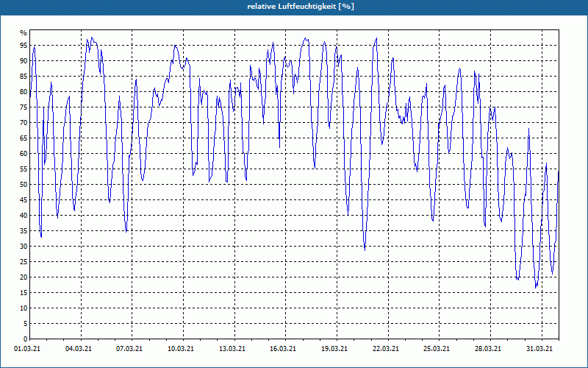Select the date label '25.03.21'
The image size is (588, 368).
click(437, 349)
